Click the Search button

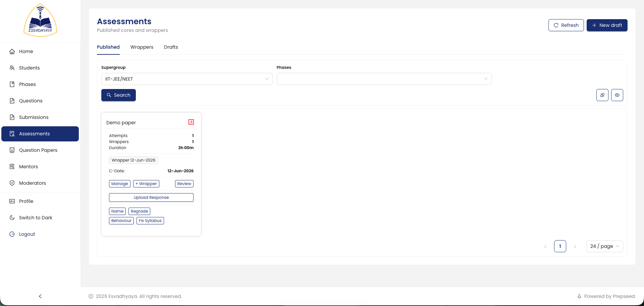118,95
